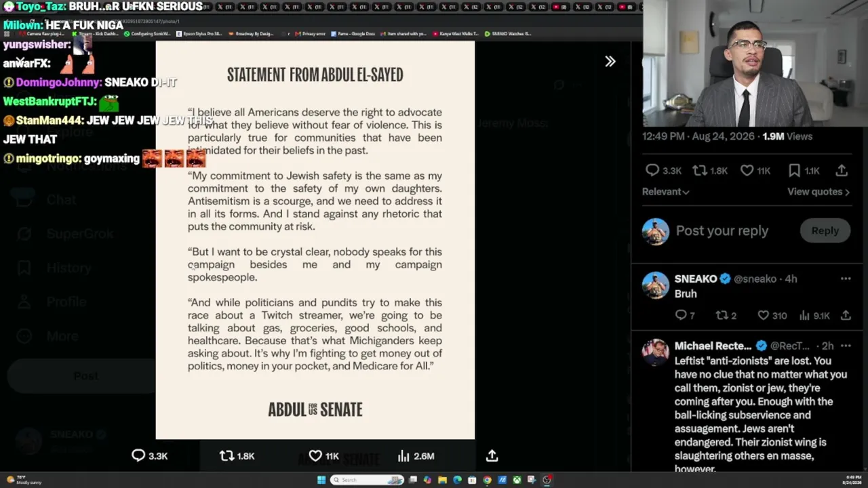Viewport: 868px width, 488px height.
Task: Switch to Google Chrome on the taskbar
Action: point(487,480)
